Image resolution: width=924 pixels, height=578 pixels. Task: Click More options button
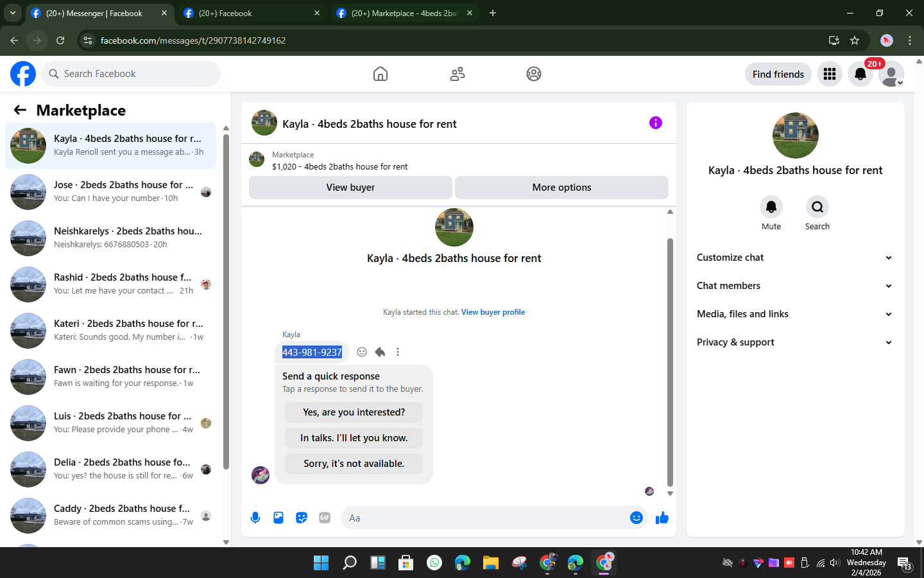point(561,188)
